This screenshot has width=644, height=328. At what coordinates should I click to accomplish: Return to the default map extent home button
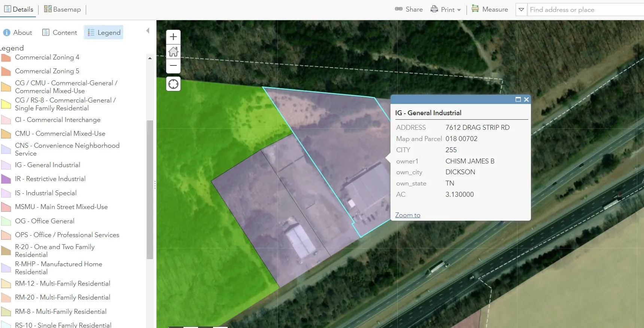[173, 52]
